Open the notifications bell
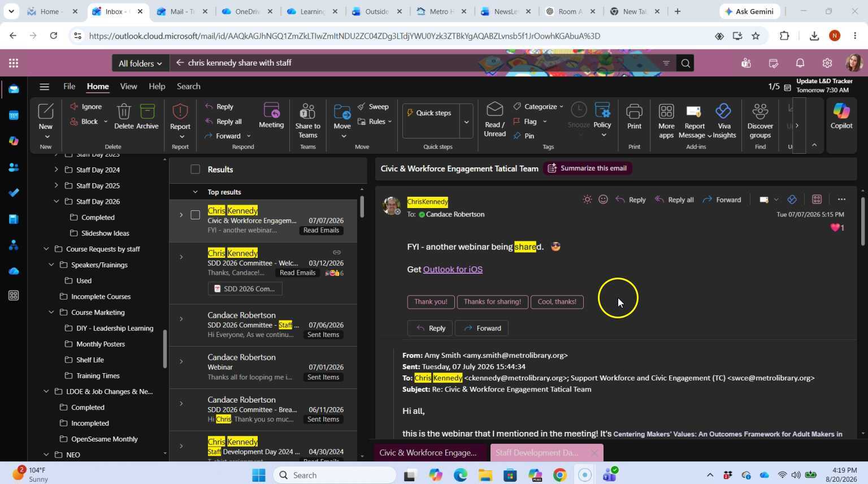 click(x=800, y=63)
